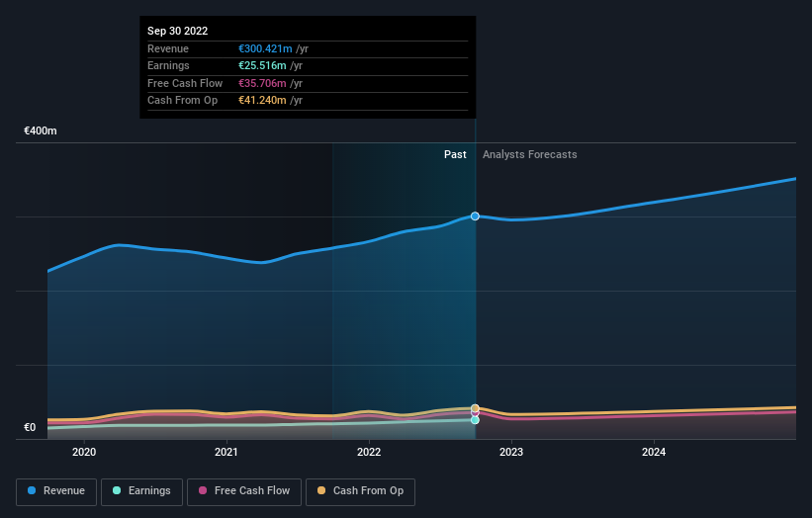The width and height of the screenshot is (812, 518).
Task: Click the 2022 x-axis label
Action: tap(369, 452)
